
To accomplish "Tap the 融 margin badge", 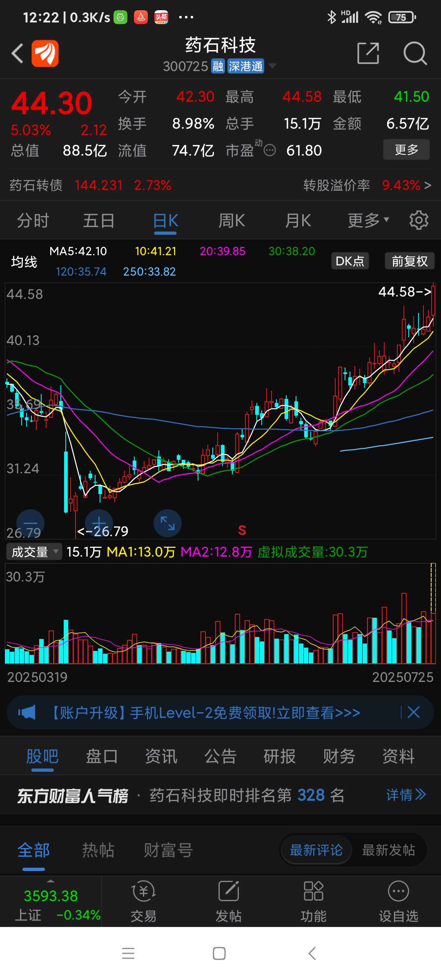I will click(218, 66).
